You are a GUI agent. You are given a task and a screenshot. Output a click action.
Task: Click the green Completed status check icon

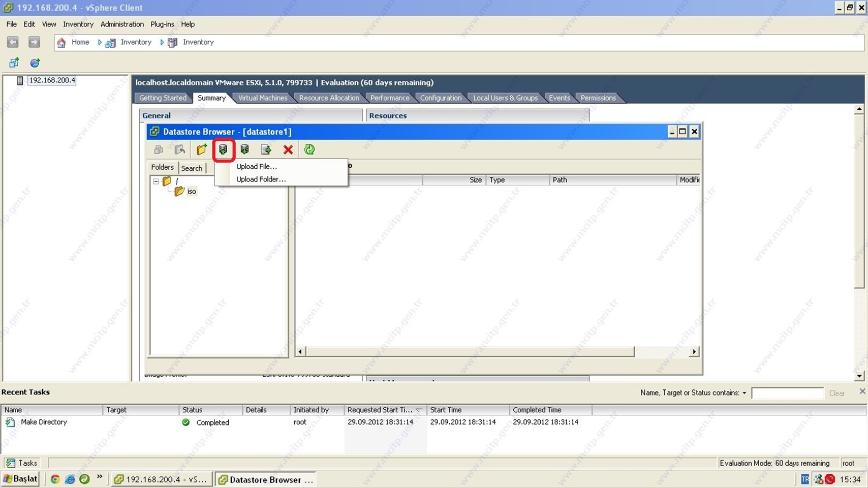(186, 422)
